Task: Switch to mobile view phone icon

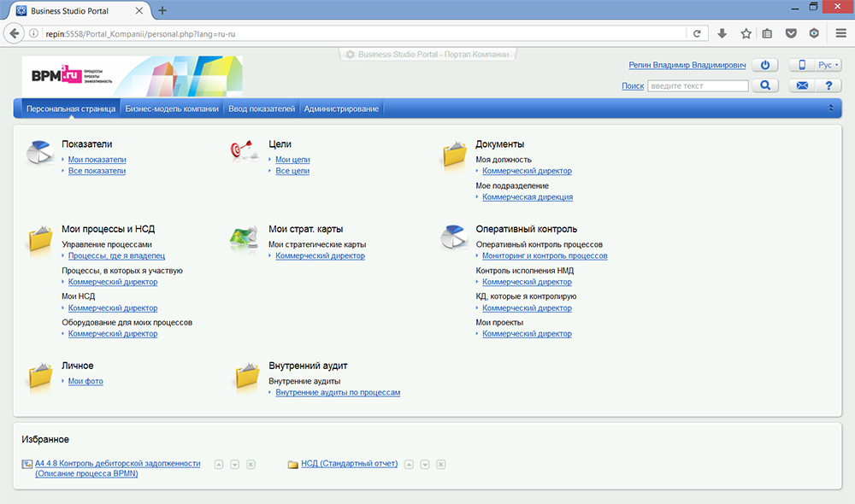Action: [x=803, y=65]
